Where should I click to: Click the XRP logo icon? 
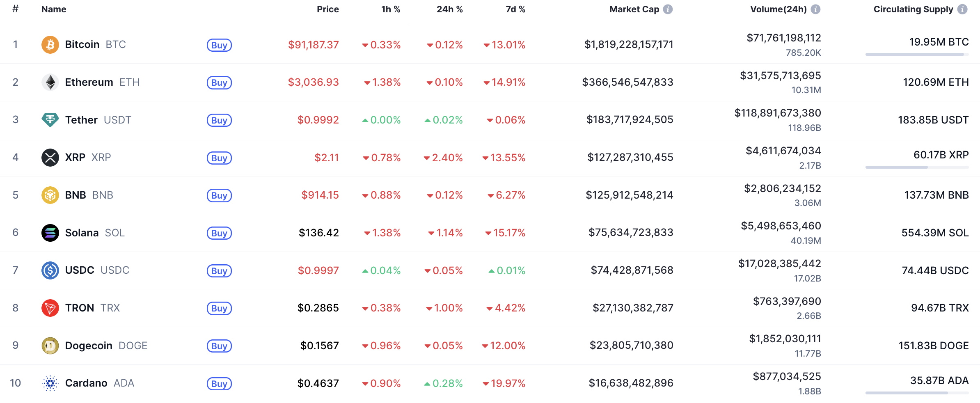point(50,158)
